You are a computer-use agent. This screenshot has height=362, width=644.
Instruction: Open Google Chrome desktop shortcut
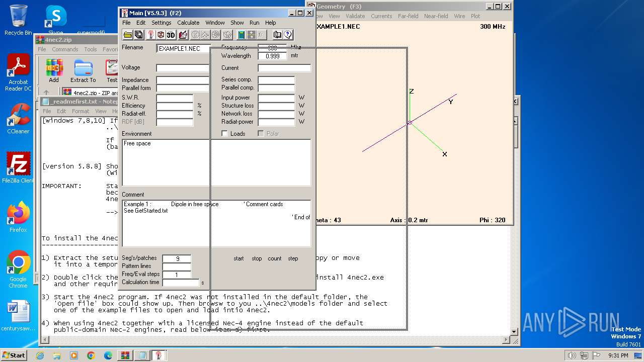tap(18, 269)
